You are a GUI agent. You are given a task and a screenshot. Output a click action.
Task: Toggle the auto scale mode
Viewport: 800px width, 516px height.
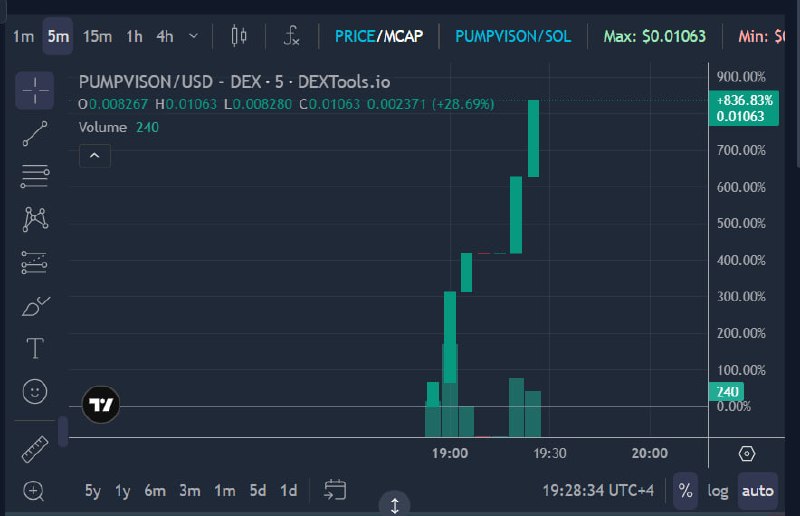[758, 491]
